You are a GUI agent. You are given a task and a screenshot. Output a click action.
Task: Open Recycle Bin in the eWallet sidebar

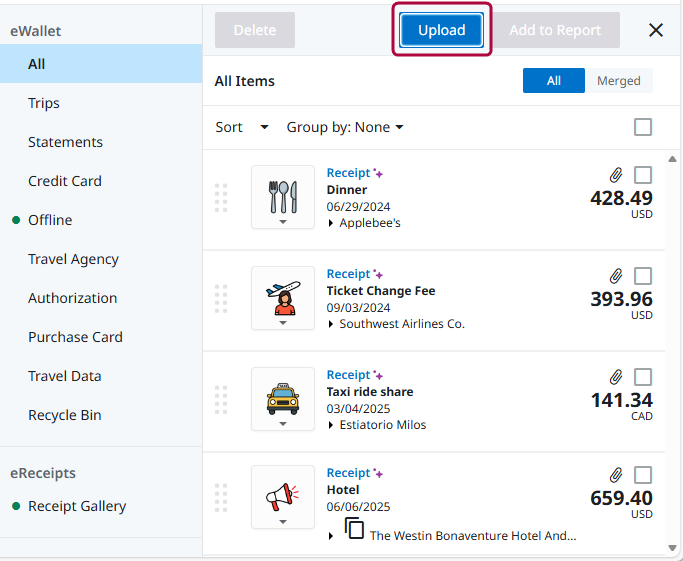(x=65, y=415)
